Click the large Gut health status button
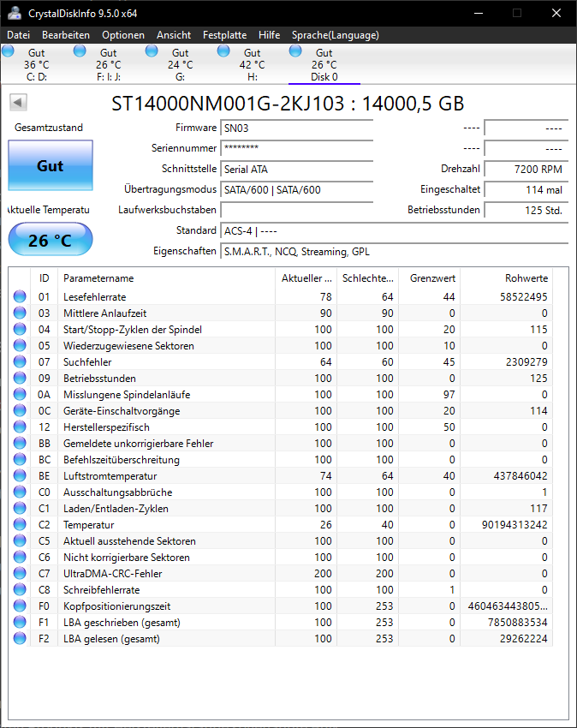This screenshot has width=577, height=728. [x=50, y=164]
